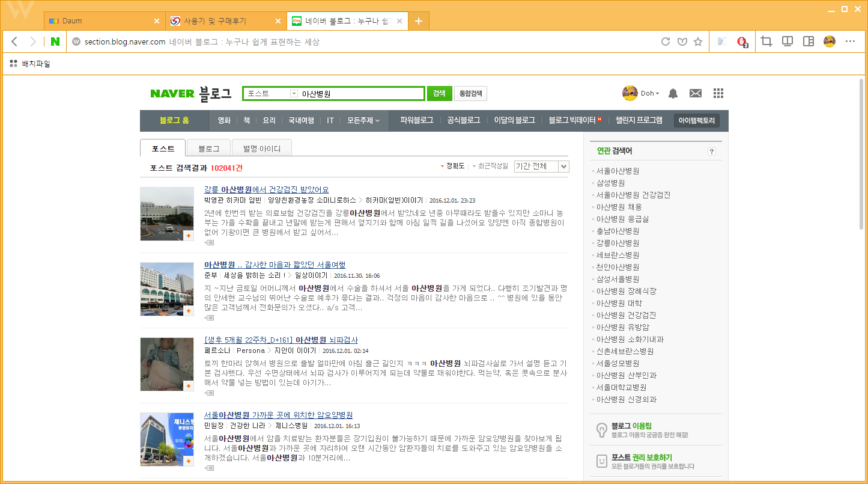The image size is (868, 484).
Task: Open the baby 뇌파검사 post thumbnail
Action: tap(167, 364)
